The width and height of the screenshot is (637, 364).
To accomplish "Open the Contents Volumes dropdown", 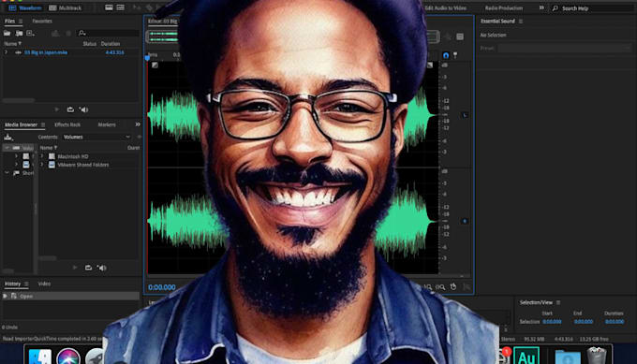I will [x=96, y=138].
